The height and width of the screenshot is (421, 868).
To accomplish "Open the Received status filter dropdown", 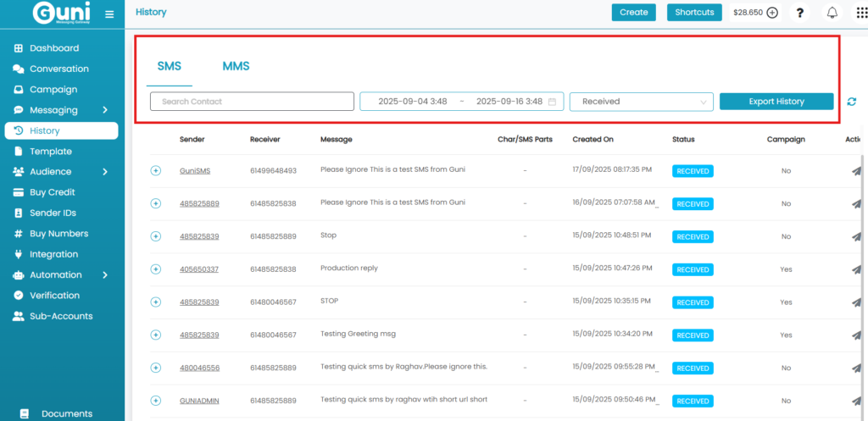I will 642,102.
